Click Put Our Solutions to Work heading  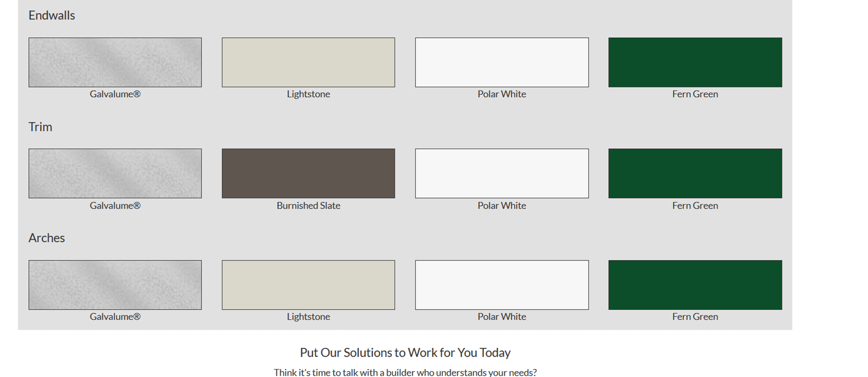pyautogui.click(x=405, y=353)
